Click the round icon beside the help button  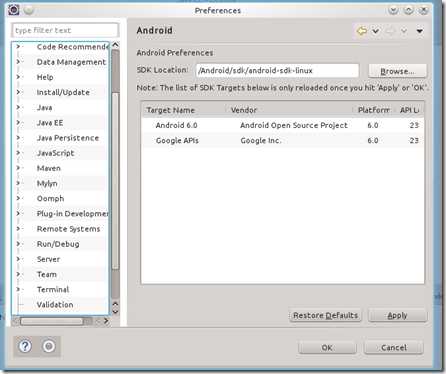click(x=49, y=346)
